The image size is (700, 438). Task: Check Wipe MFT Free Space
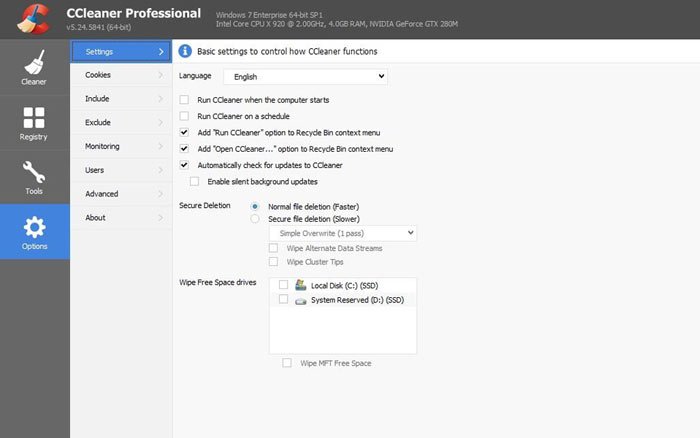(287, 363)
